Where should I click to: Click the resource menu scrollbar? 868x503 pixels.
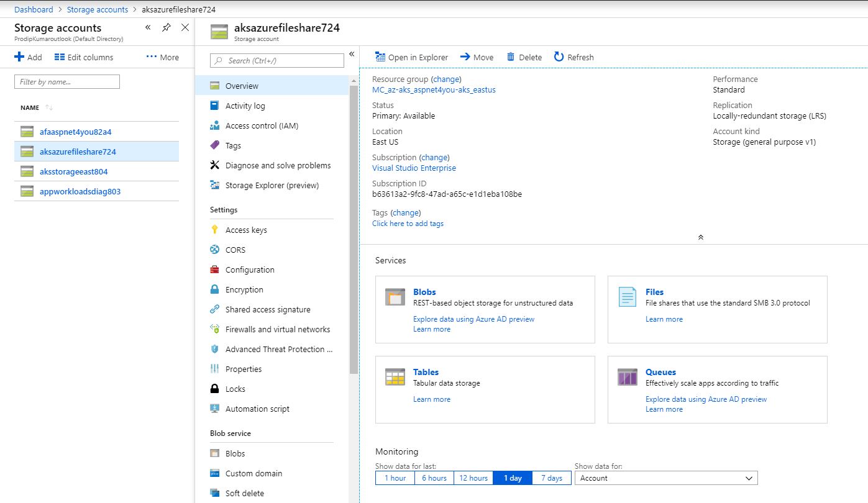click(x=354, y=230)
